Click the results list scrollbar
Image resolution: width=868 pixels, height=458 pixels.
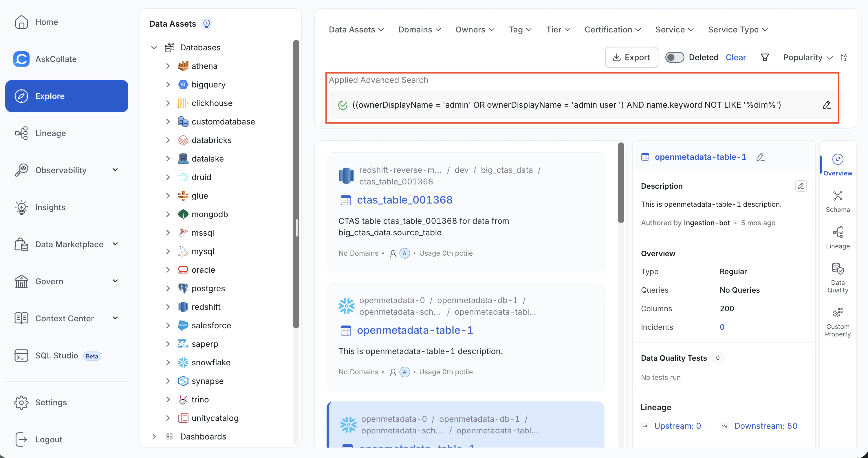[621, 182]
